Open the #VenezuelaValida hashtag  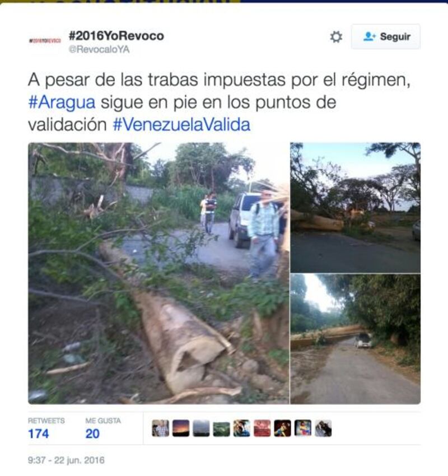(181, 124)
